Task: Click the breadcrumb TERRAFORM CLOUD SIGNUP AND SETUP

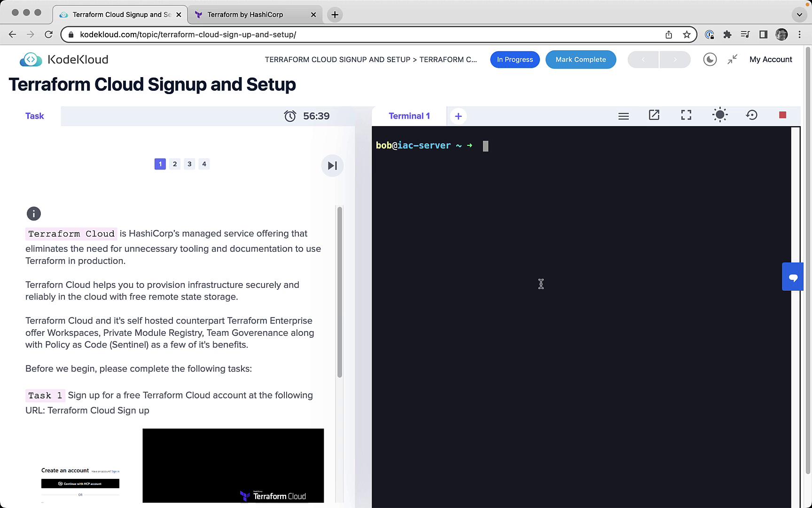Action: pyautogui.click(x=337, y=60)
